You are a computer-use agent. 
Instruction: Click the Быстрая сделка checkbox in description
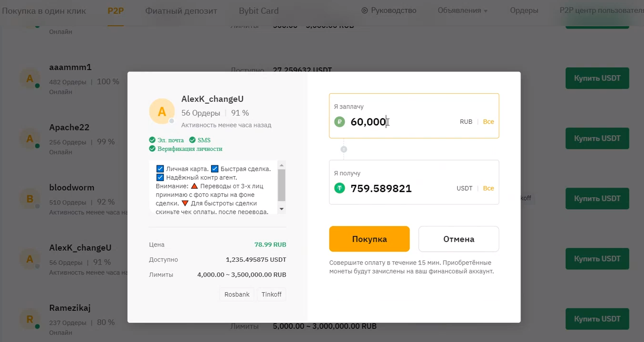(x=215, y=169)
